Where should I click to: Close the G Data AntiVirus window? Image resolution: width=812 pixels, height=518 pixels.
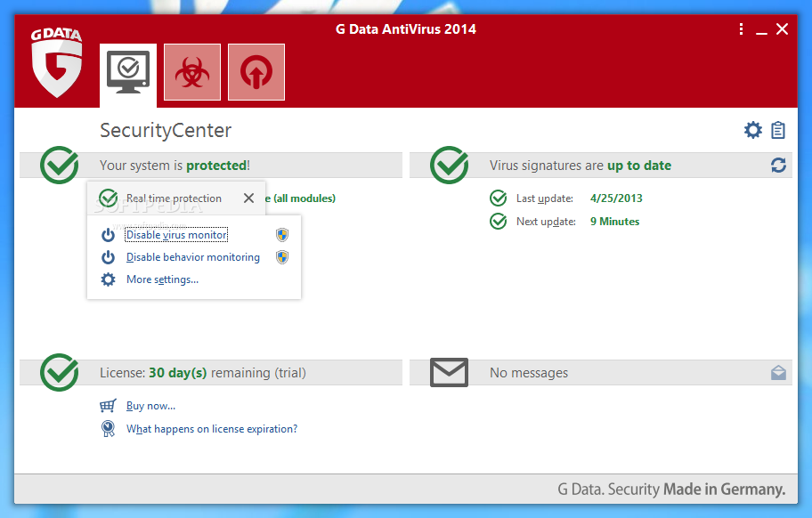(x=782, y=29)
